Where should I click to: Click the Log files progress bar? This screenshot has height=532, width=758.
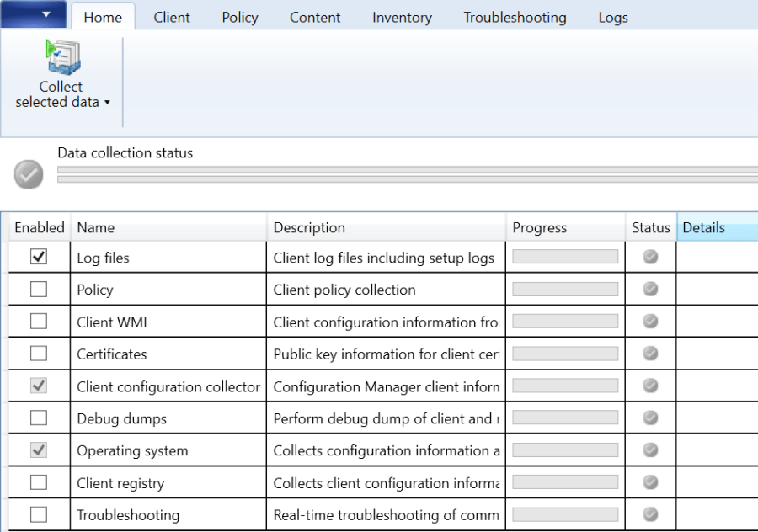[x=564, y=257]
